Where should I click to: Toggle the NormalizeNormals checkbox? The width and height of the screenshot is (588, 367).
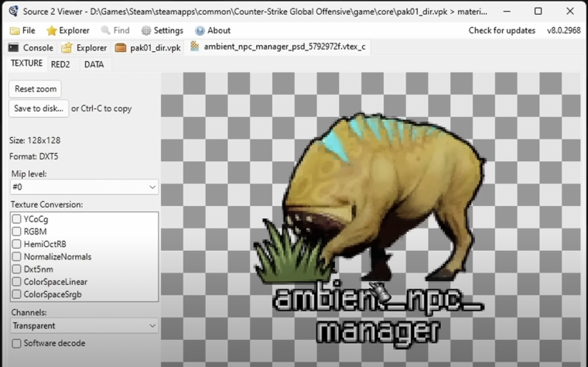pos(16,256)
